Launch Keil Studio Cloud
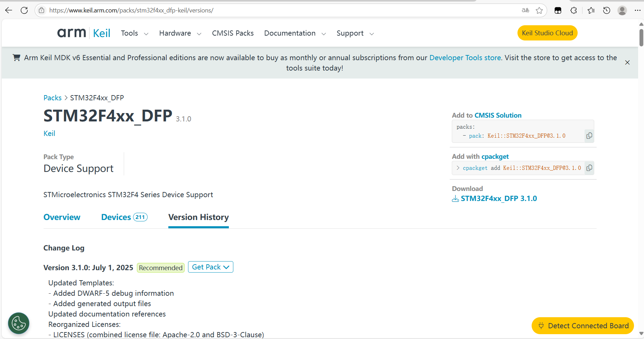This screenshot has width=644, height=339. [547, 33]
